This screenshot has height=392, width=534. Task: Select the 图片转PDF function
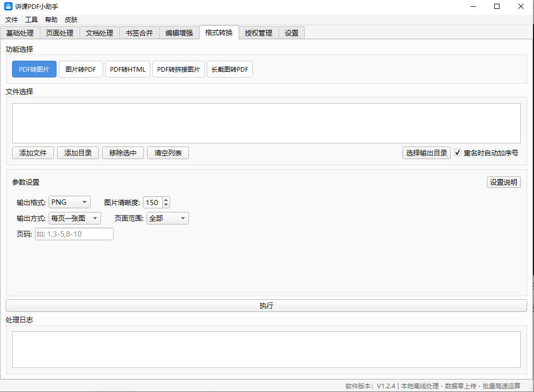click(81, 69)
